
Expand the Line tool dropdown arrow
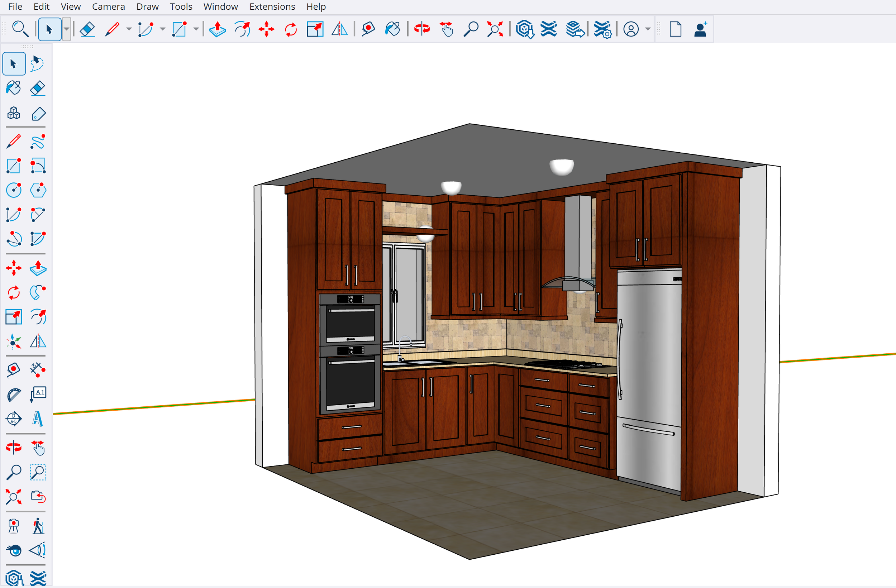point(129,29)
